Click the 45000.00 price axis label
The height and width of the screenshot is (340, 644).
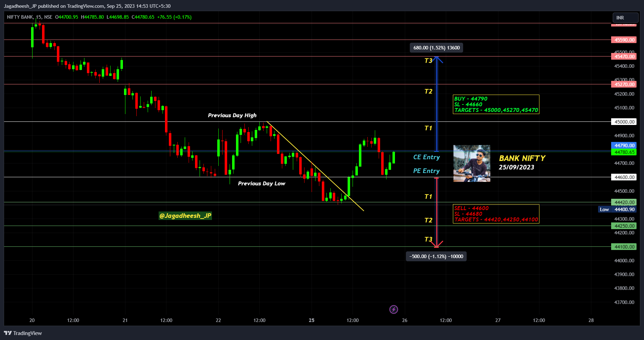(x=624, y=122)
